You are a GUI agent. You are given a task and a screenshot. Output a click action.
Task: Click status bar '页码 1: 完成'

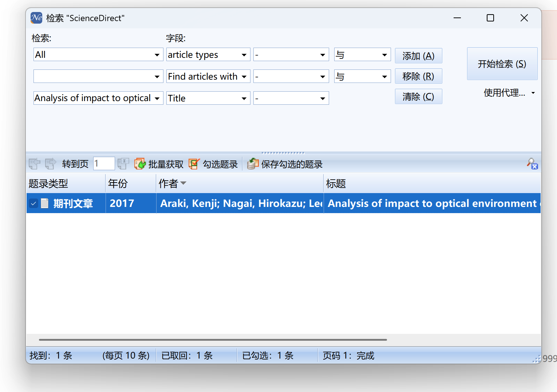pos(348,356)
